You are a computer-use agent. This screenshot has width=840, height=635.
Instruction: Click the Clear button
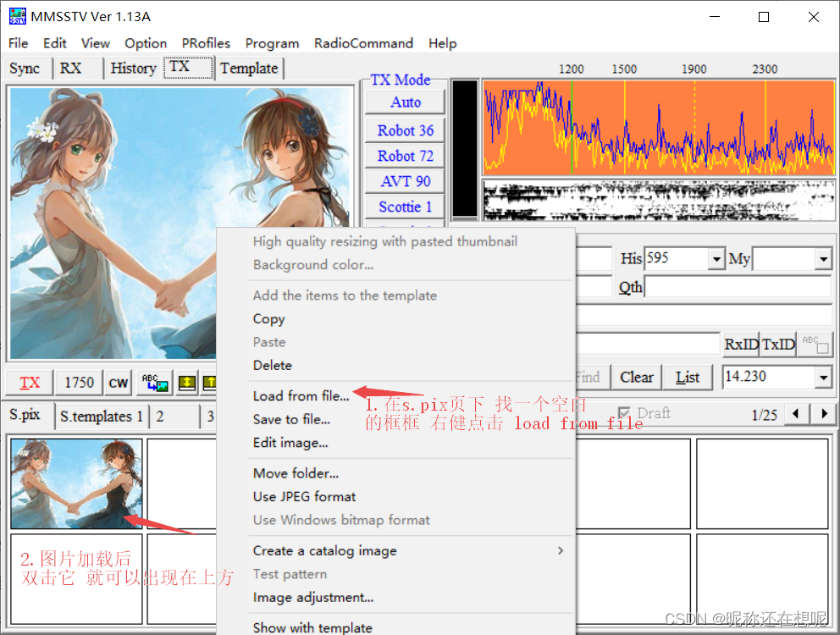coord(637,378)
